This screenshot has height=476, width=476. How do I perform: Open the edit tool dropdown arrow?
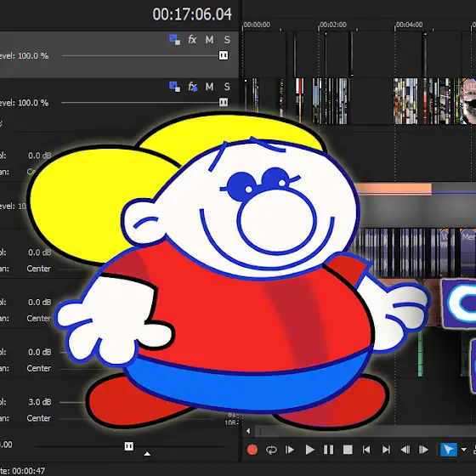[x=464, y=450]
